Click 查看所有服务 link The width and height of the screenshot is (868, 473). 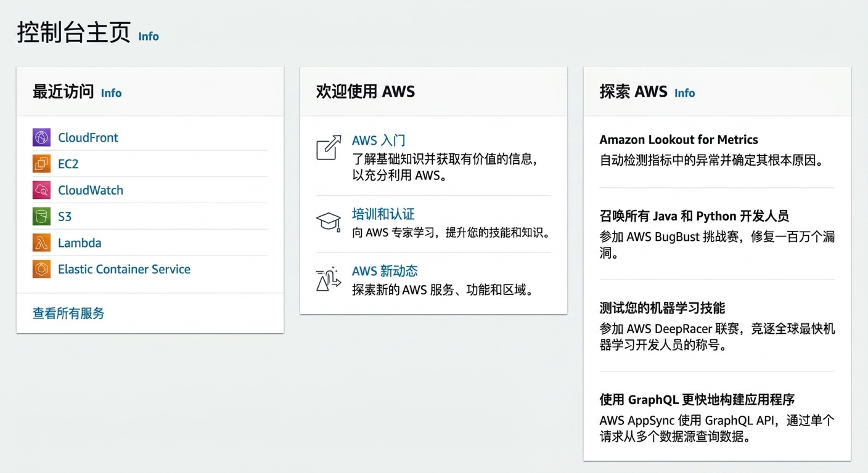(68, 313)
